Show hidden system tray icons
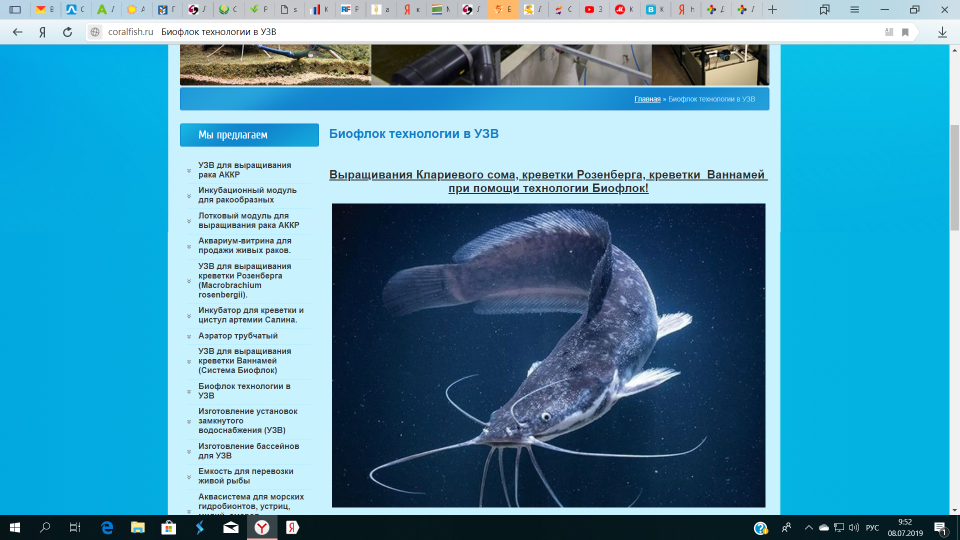This screenshot has height=540, width=960. coord(806,527)
